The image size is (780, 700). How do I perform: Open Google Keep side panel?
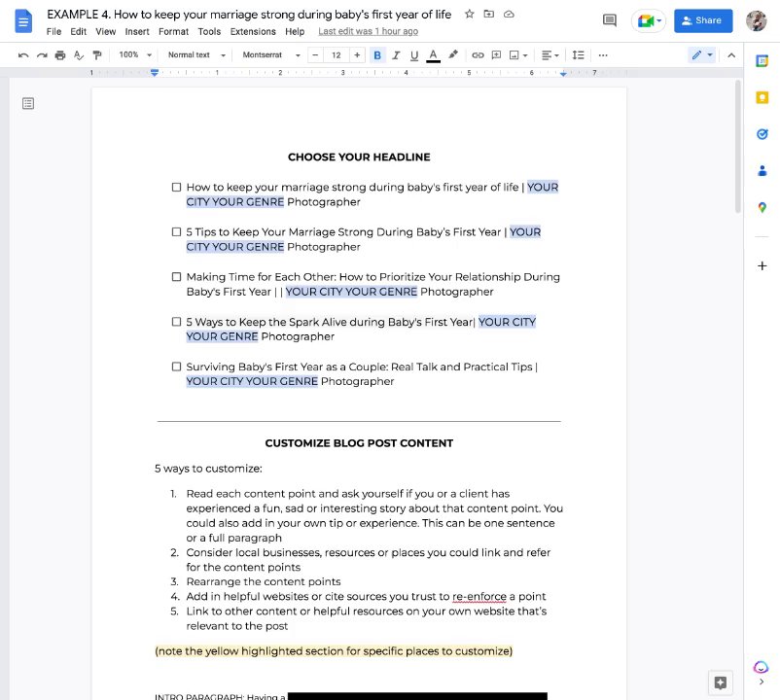(x=762, y=97)
